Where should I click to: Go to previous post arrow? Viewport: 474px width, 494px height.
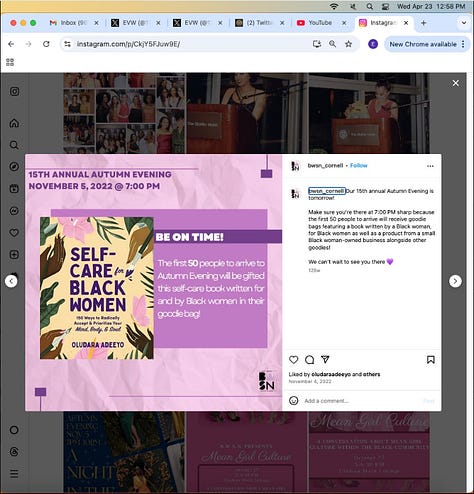[11, 281]
